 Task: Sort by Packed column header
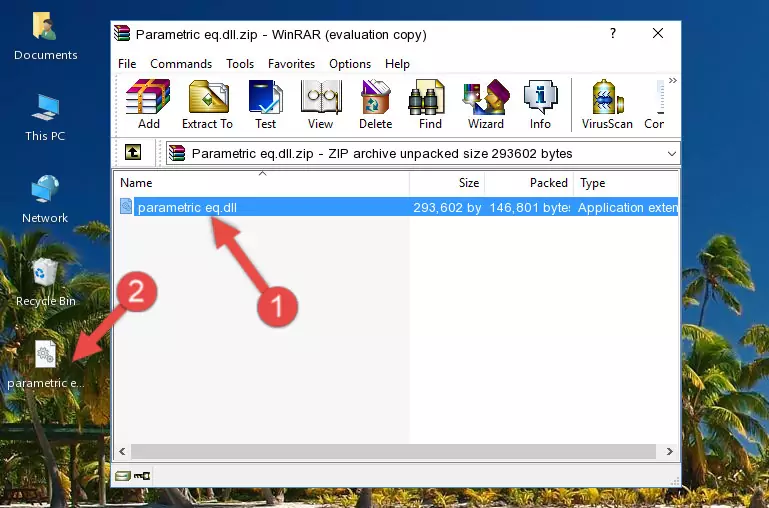[x=529, y=183]
